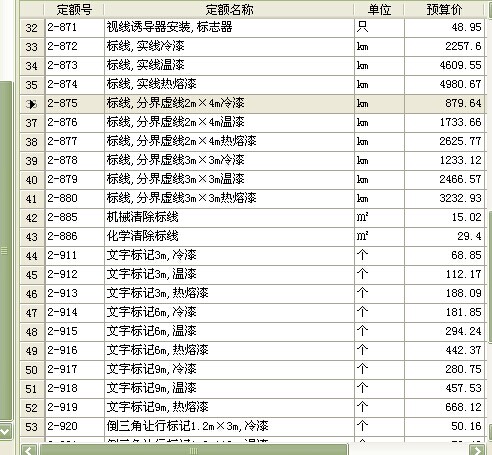The height and width of the screenshot is (455, 492).
Task: Click 文字标记6m,冷漆 name cell
Action: pyautogui.click(x=229, y=313)
